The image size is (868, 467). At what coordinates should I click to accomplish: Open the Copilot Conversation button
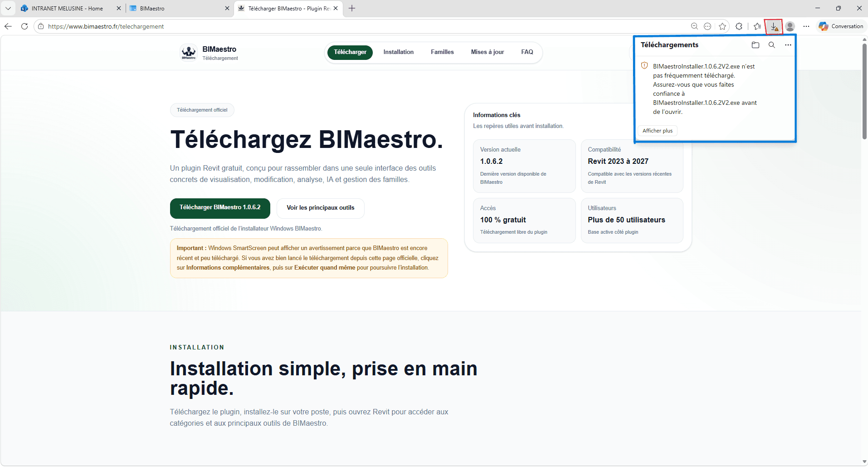click(x=841, y=26)
